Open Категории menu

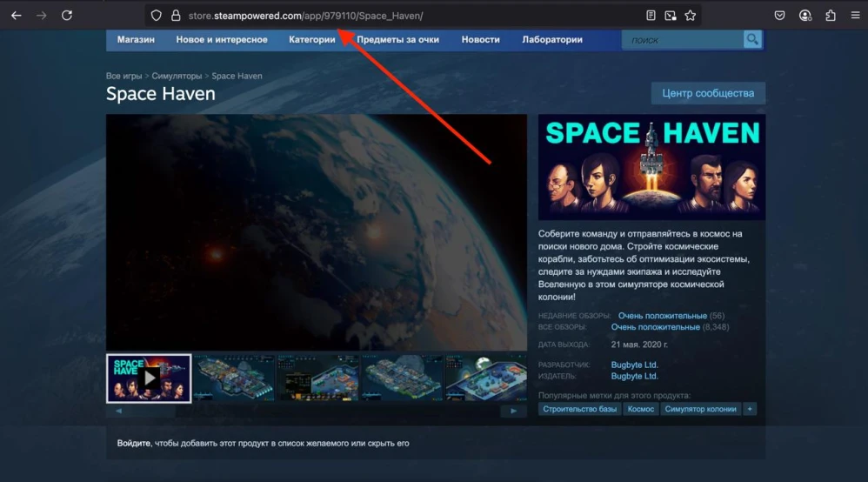pyautogui.click(x=311, y=39)
